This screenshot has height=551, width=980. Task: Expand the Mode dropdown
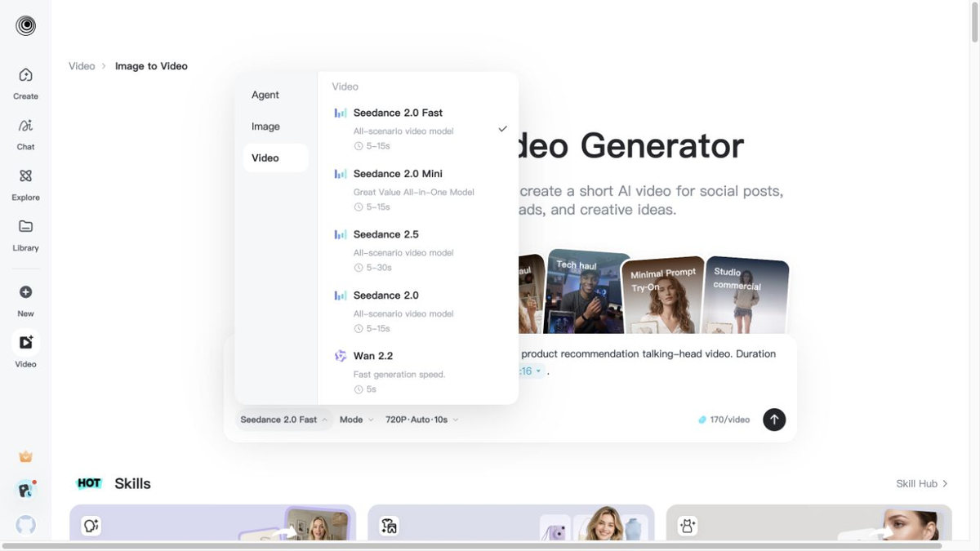(x=356, y=420)
